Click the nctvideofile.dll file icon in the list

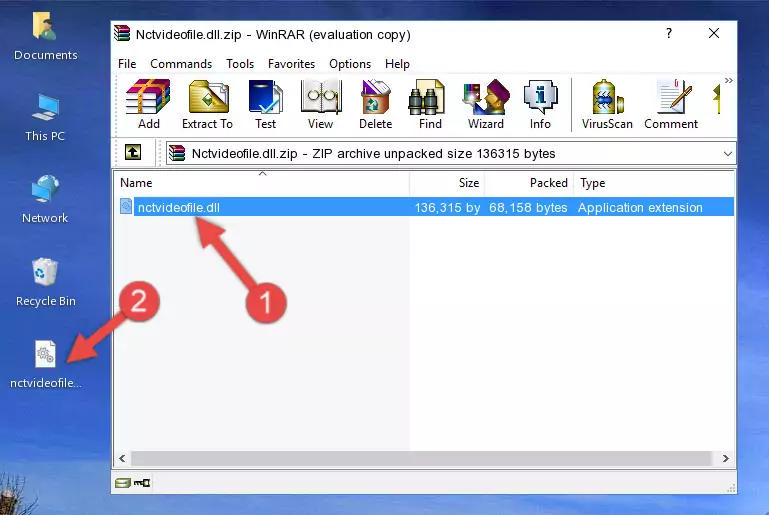126,206
